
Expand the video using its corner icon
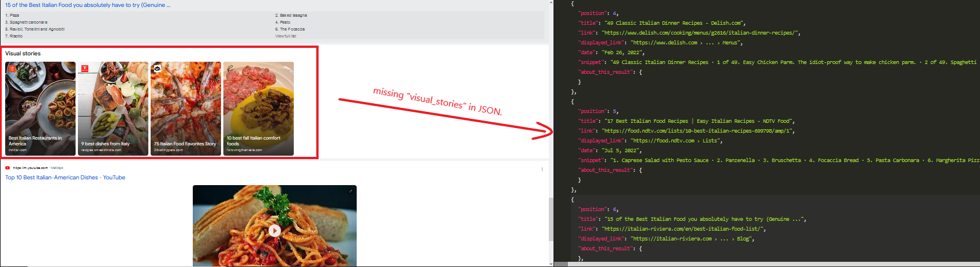click(x=350, y=191)
